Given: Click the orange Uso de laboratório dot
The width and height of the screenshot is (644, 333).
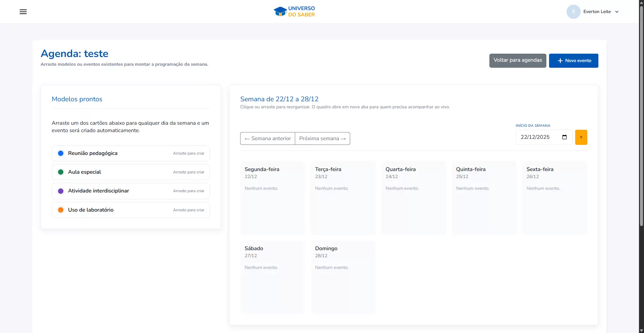Looking at the screenshot, I should click(x=61, y=210).
